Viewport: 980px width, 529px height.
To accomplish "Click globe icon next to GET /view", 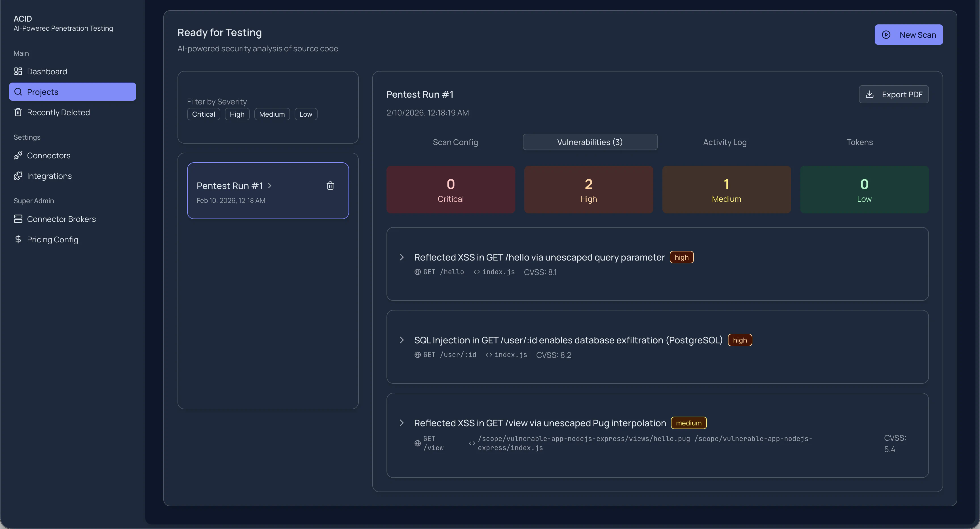I will coord(417,443).
